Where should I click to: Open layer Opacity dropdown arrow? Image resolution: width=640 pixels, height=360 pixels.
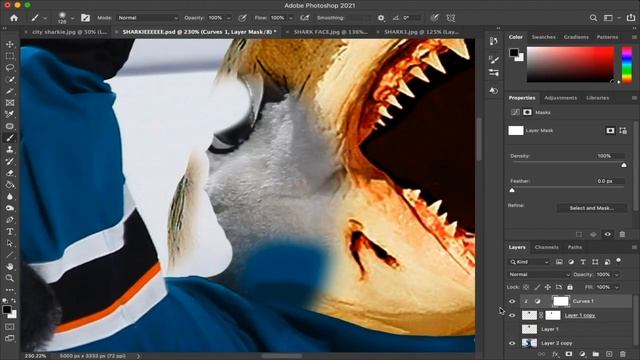(x=617, y=275)
